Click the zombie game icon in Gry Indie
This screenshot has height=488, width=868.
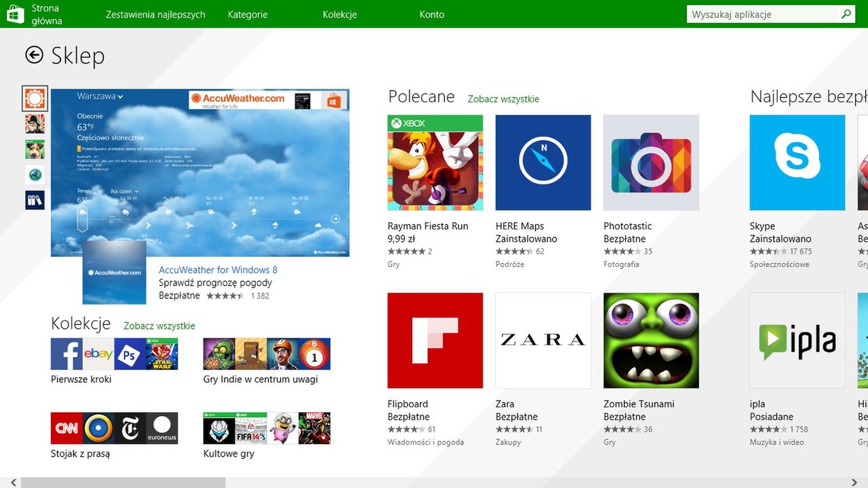pyautogui.click(x=219, y=354)
